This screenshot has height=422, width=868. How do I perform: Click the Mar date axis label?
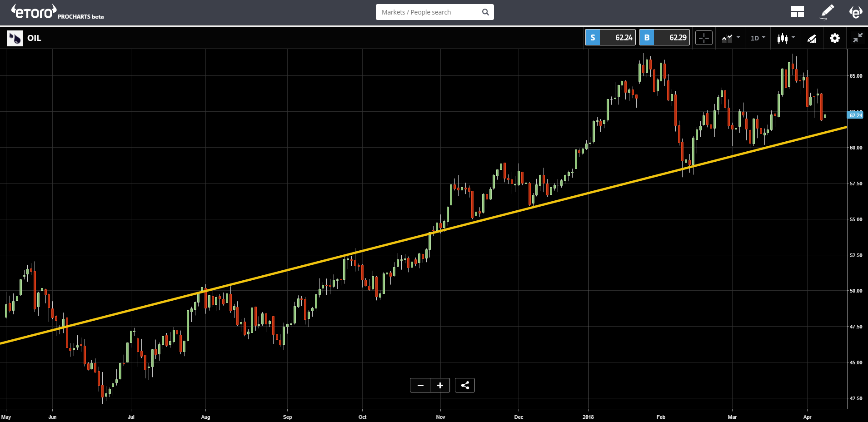[732, 417]
